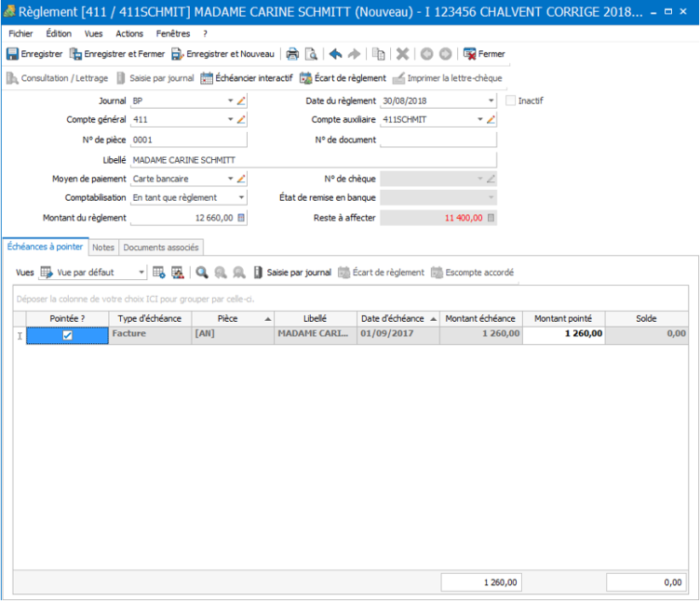The width and height of the screenshot is (700, 601).
Task: Open the Édition menu
Action: click(x=59, y=33)
